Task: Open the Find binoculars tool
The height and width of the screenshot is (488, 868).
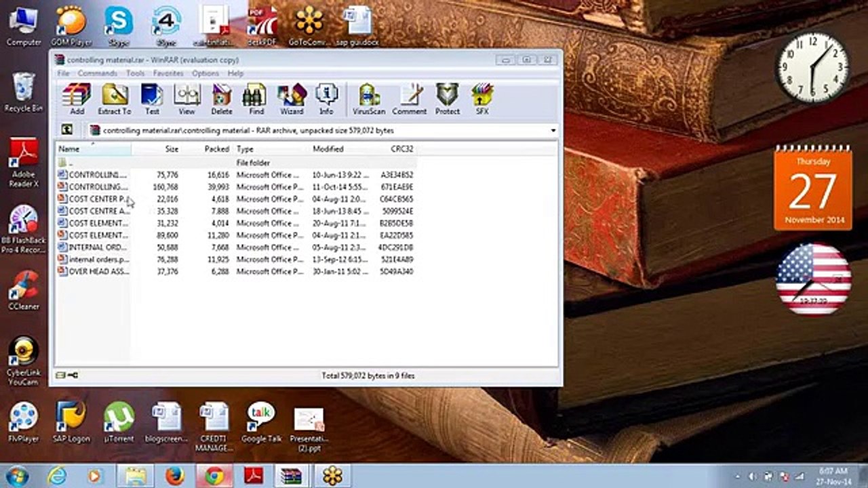Action: (x=256, y=99)
